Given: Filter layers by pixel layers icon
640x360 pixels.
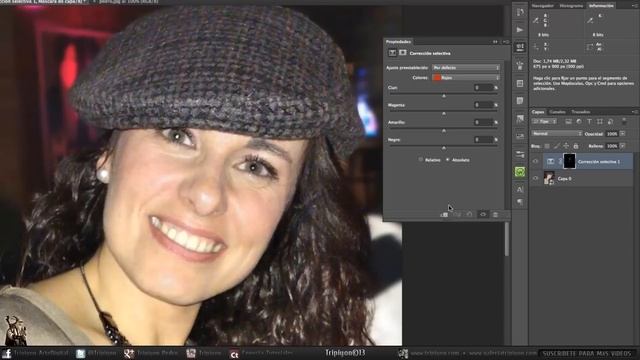Looking at the screenshot, I should pyautogui.click(x=568, y=122).
